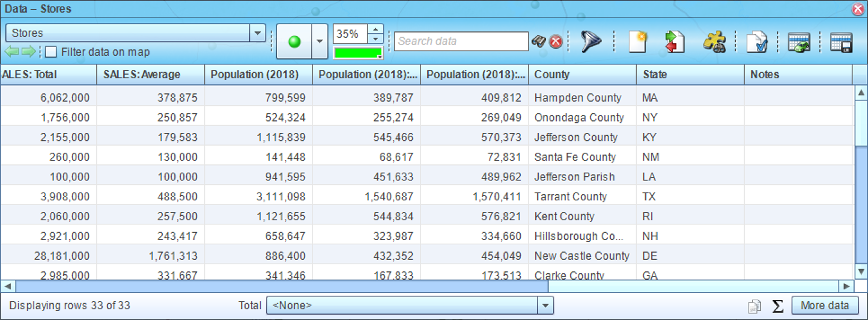Screen dimensions: 868x320
Task: Click the puzzle piece with binoculars icon
Action: (715, 41)
